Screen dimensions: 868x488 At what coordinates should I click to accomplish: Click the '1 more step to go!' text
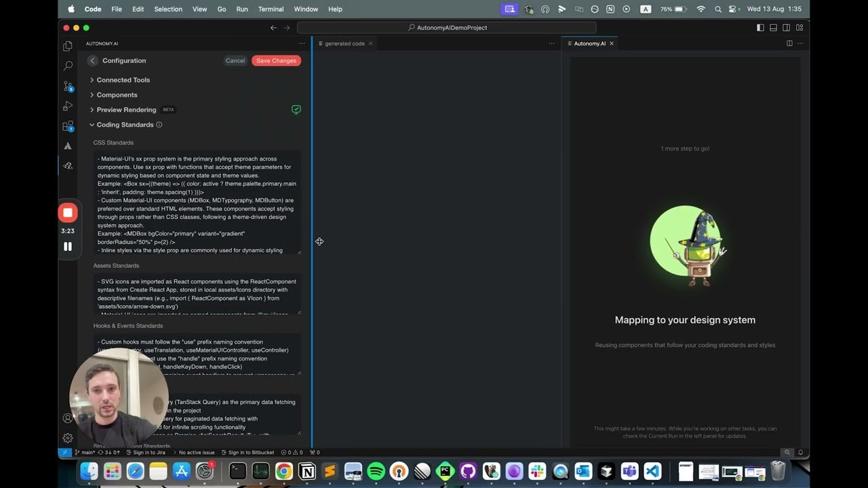click(685, 148)
